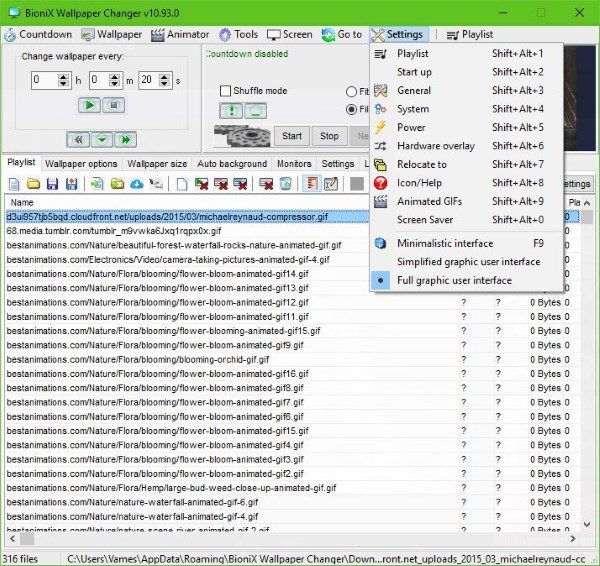This screenshot has width=600, height=566.
Task: Click the horizontal scrollbar thumb under the playlist
Action: click(27, 539)
